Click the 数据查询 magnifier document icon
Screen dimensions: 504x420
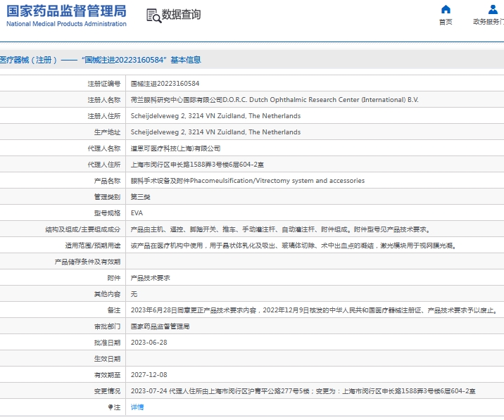click(x=153, y=15)
